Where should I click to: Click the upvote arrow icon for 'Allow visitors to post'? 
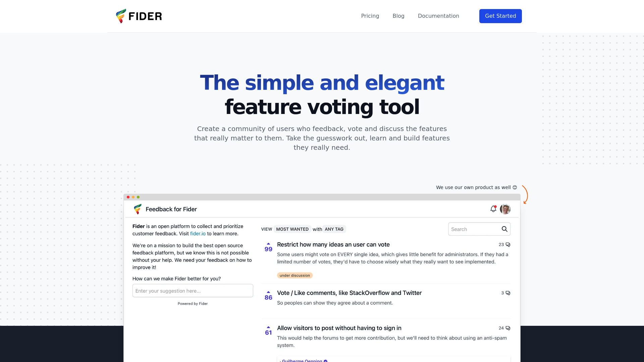tap(268, 327)
